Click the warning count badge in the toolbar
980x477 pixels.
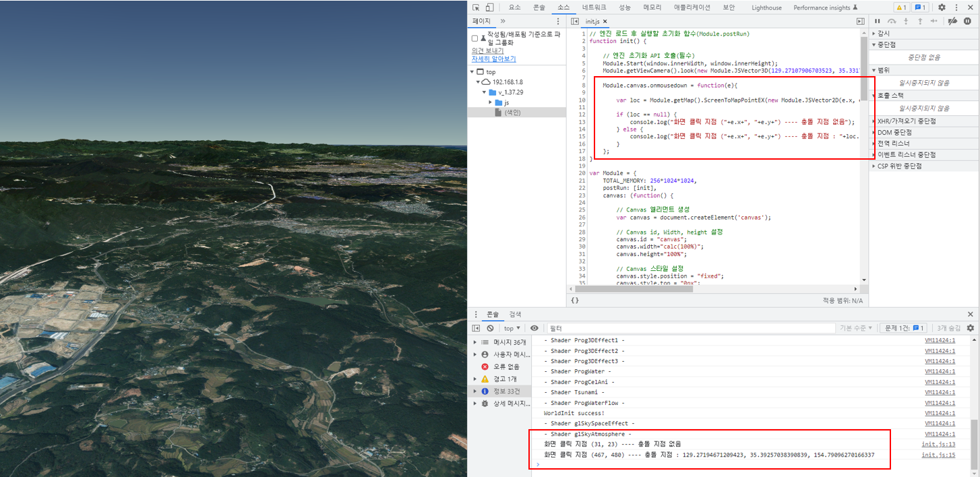902,7
